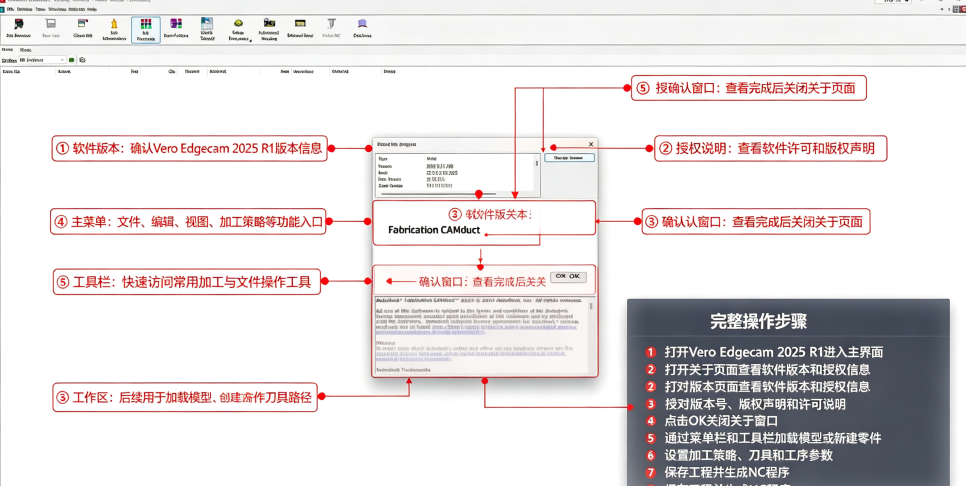Click the greyed-out floppy disk save icon
966x486 pixels.
(x=51, y=24)
